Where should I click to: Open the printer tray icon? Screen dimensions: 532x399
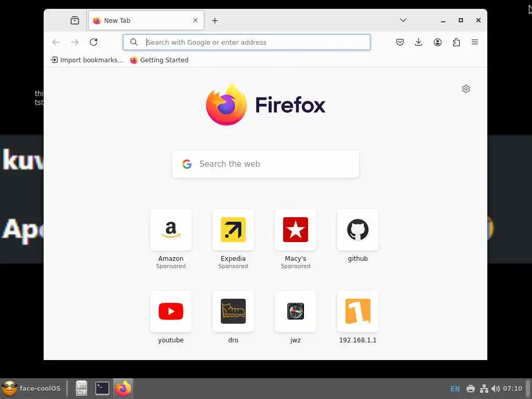point(471,389)
